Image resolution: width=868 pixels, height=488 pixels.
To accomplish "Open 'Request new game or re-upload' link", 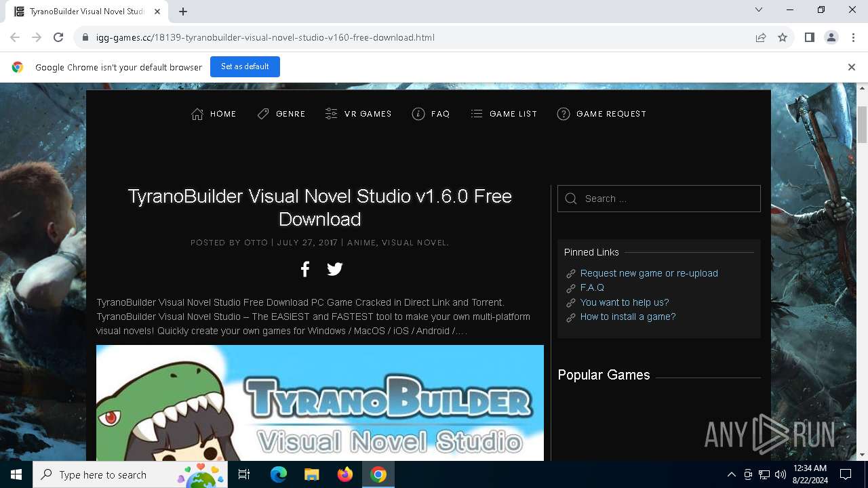I will tap(649, 273).
